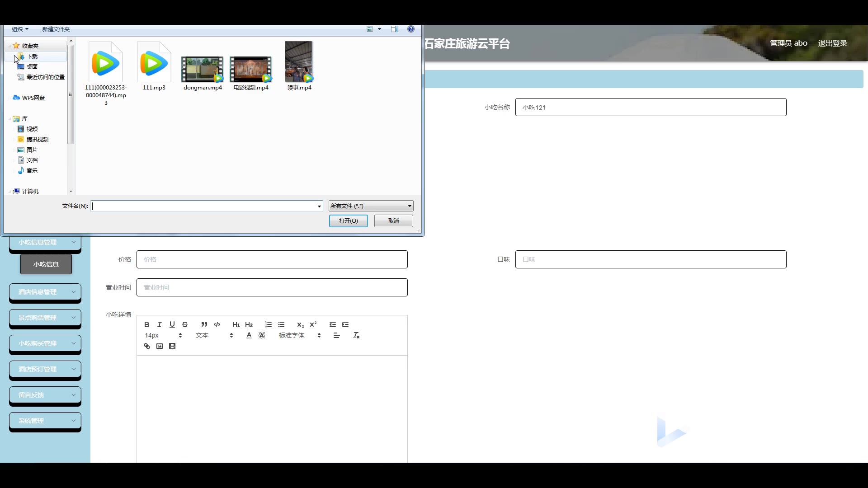Viewport: 868px width, 488px height.
Task: Open the text color picker
Action: point(249,335)
